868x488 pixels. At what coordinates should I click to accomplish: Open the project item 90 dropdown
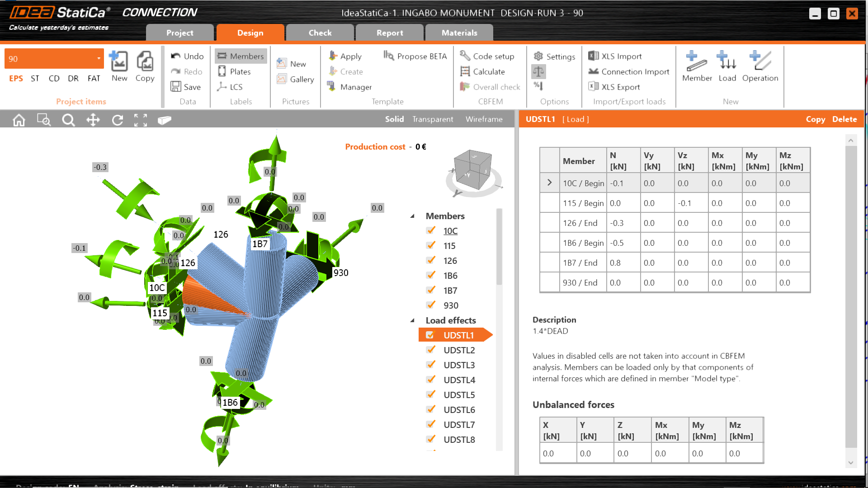tap(99, 59)
